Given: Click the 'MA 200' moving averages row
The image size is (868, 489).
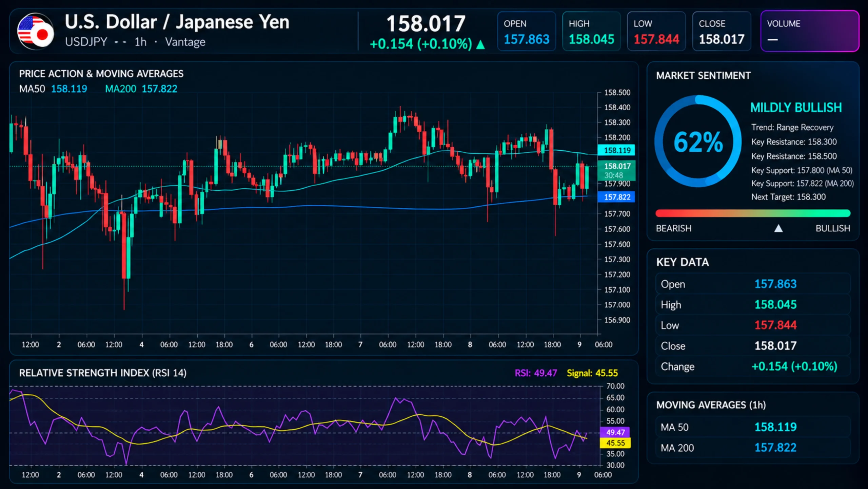Looking at the screenshot, I should click(753, 448).
